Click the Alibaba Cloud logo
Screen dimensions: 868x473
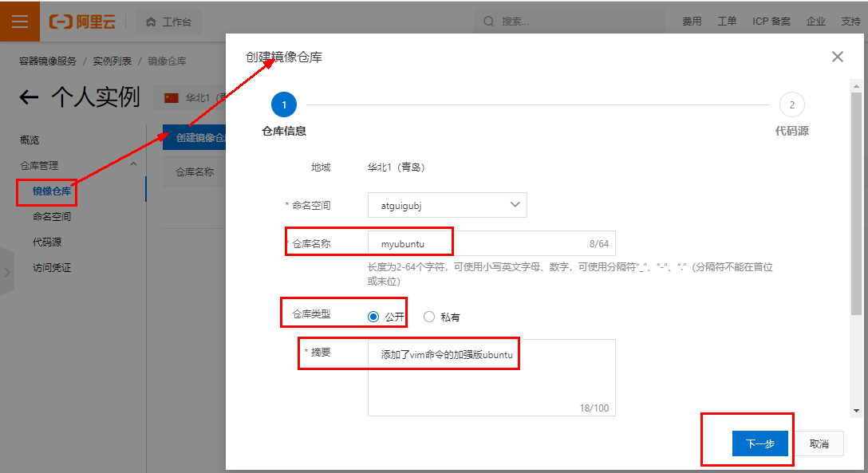click(82, 22)
